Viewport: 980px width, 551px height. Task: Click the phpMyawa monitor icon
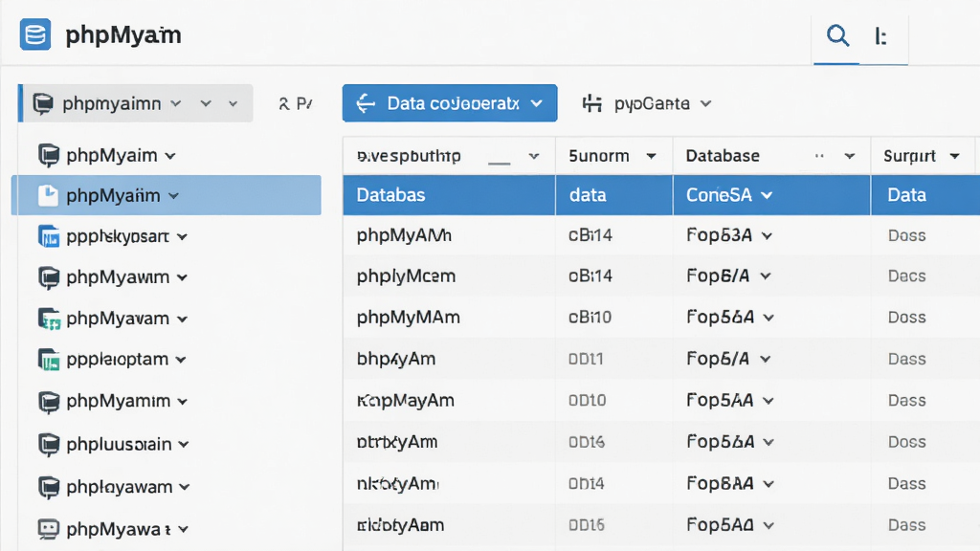[49, 529]
